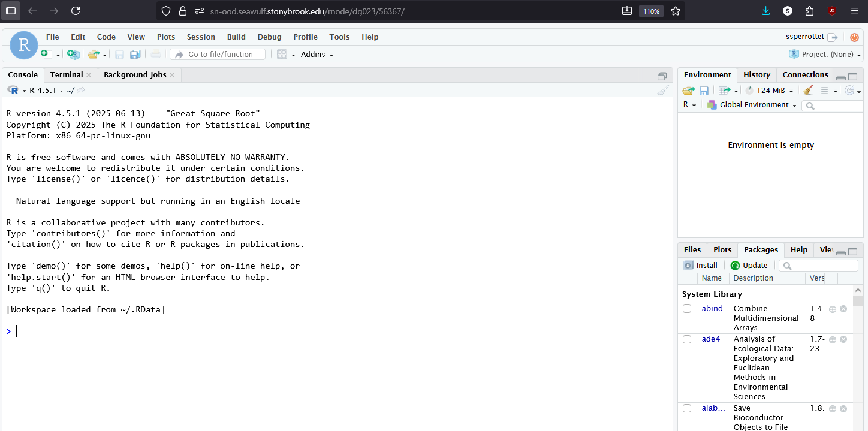Enable the ade4 package checkbox
Screen dimensions: 868x431
[x=686, y=339]
